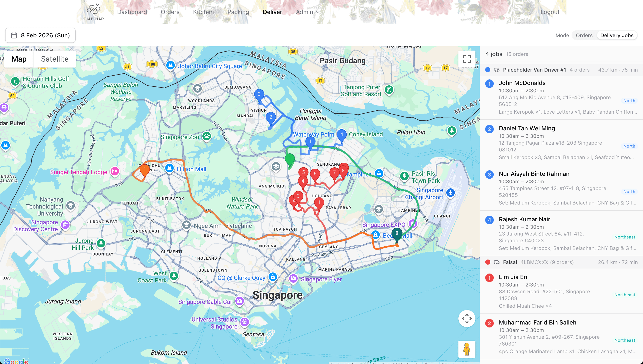
Task: Switch mode to Orders
Action: point(584,35)
